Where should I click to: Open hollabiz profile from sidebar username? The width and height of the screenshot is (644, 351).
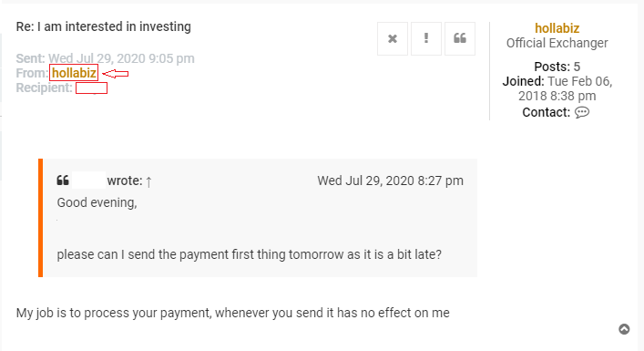point(557,28)
